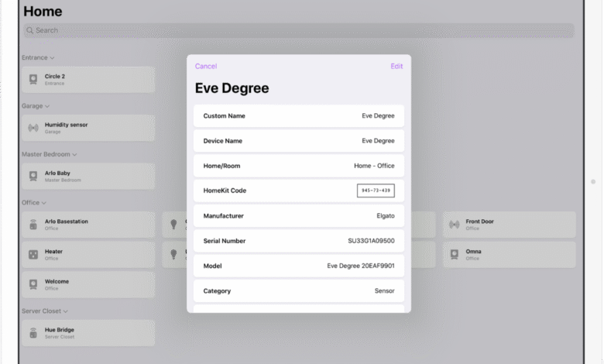Select the Category Sensor row
Viewport: 604px width, 364px height.
pyautogui.click(x=299, y=291)
